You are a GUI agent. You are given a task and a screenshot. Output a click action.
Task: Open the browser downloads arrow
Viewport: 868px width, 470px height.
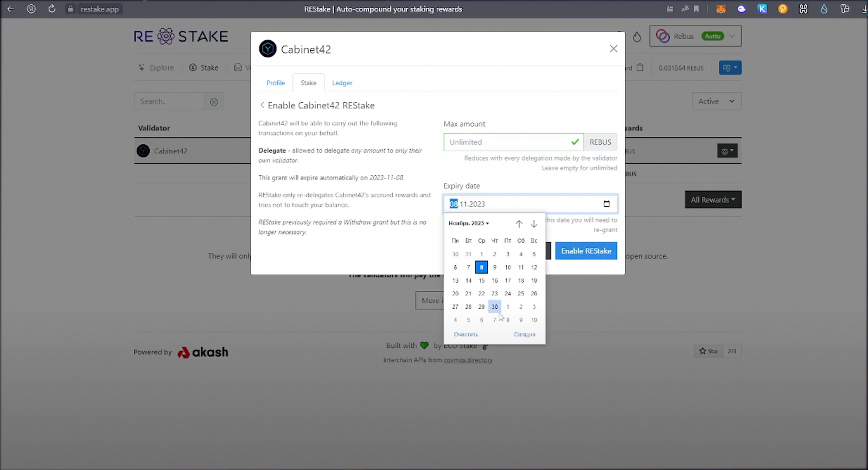(865, 9)
